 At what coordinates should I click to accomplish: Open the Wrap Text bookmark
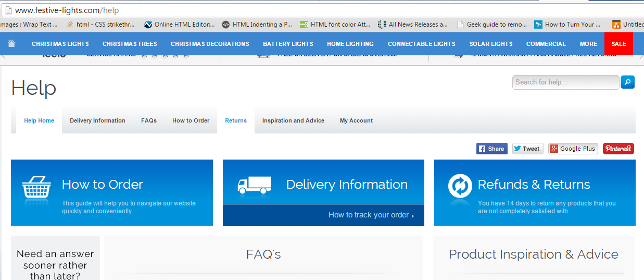pyautogui.click(x=29, y=25)
